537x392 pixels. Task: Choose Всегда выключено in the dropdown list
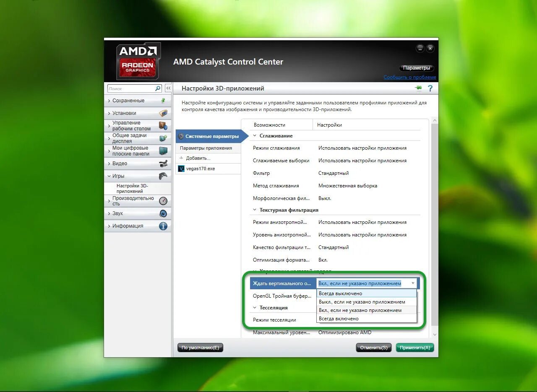click(x=367, y=293)
